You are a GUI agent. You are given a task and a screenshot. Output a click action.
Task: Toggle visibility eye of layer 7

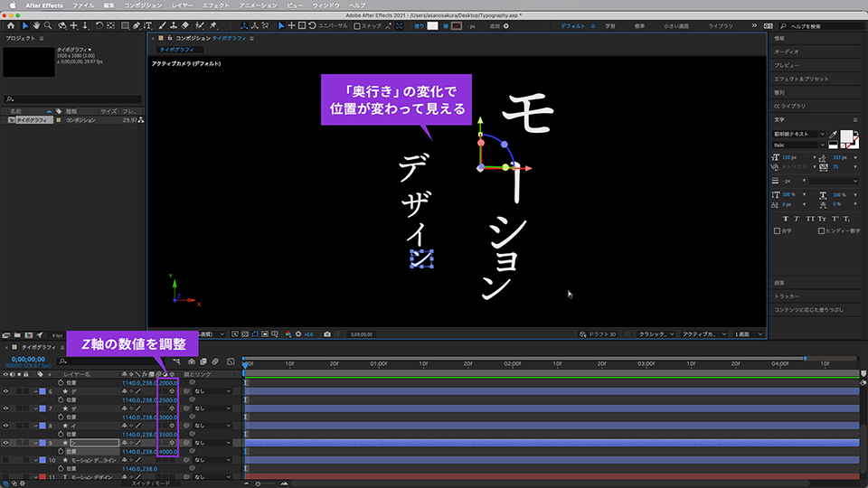(5, 408)
